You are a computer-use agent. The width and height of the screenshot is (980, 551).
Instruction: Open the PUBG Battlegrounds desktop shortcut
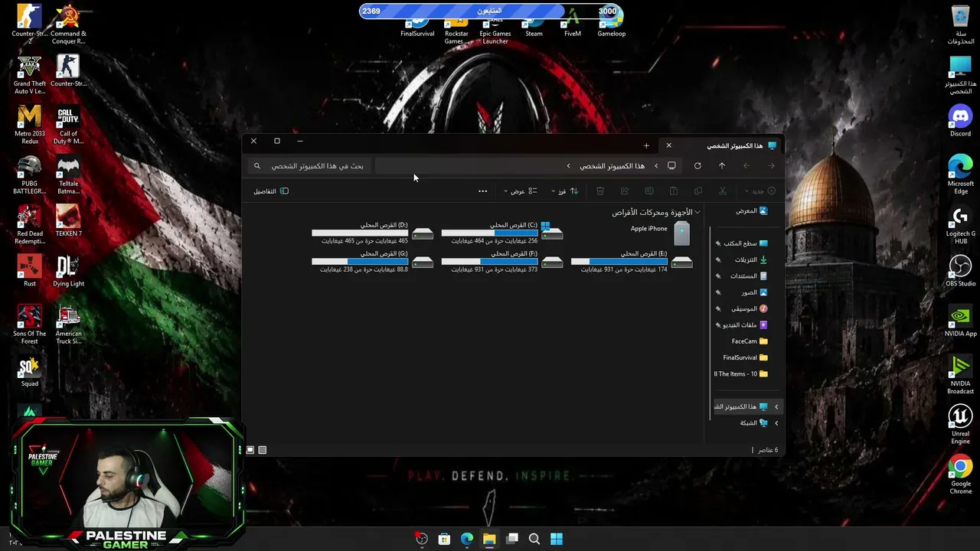click(29, 174)
